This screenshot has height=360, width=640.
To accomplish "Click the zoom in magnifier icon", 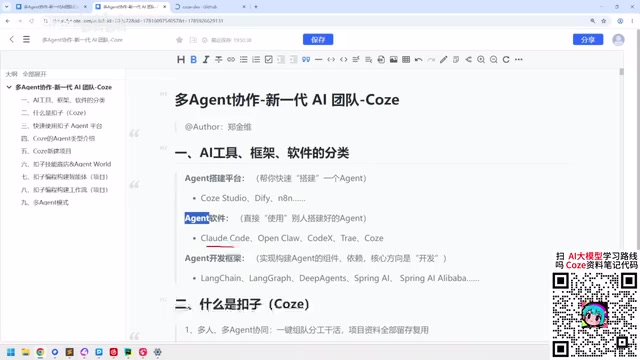I will [481, 60].
